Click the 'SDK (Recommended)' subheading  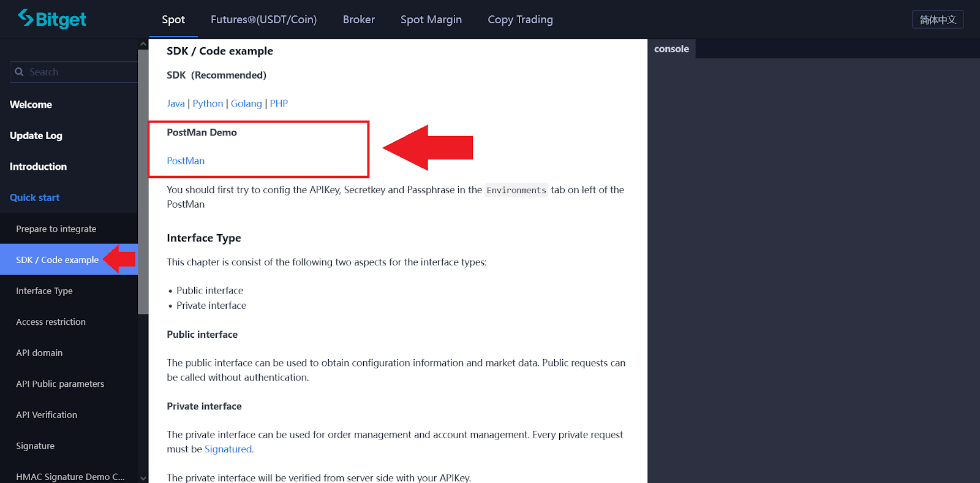click(216, 75)
